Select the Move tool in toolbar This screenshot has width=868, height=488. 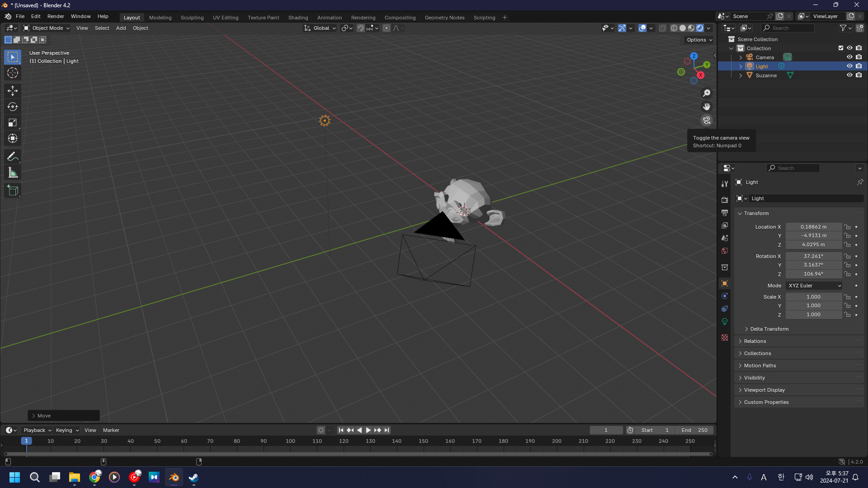(13, 91)
